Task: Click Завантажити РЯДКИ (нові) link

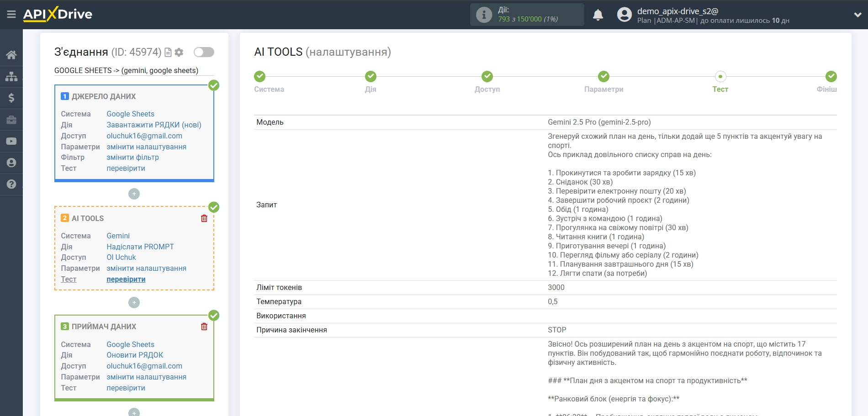Action: [x=154, y=125]
